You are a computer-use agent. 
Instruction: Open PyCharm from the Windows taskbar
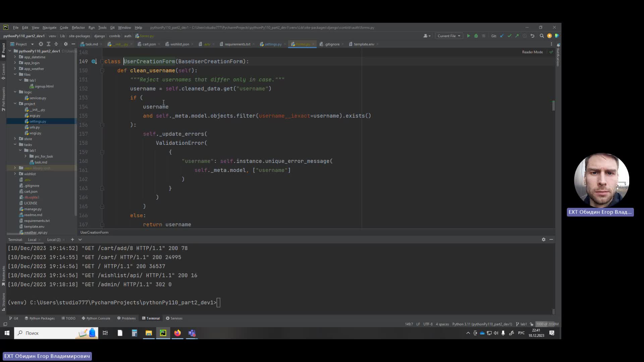pos(163,333)
